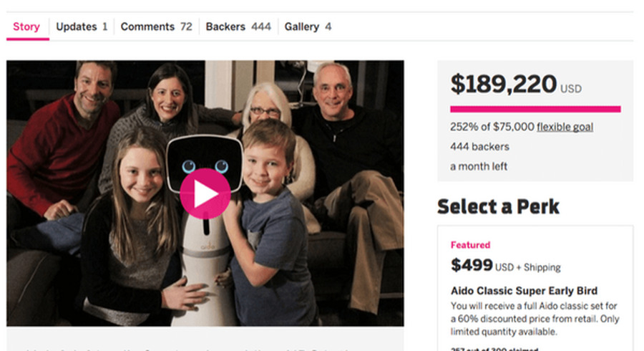Open the Gallery tab
The width and height of the screenshot is (644, 351).
[308, 27]
